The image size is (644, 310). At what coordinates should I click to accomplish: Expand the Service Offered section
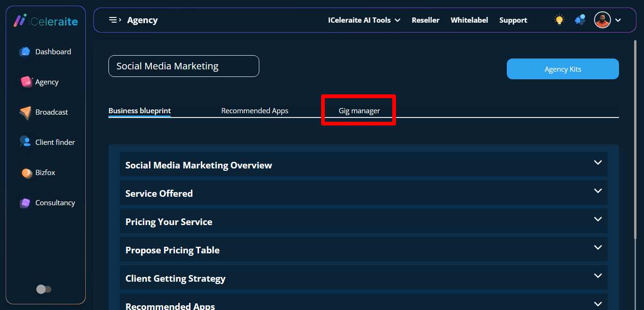[x=598, y=191]
